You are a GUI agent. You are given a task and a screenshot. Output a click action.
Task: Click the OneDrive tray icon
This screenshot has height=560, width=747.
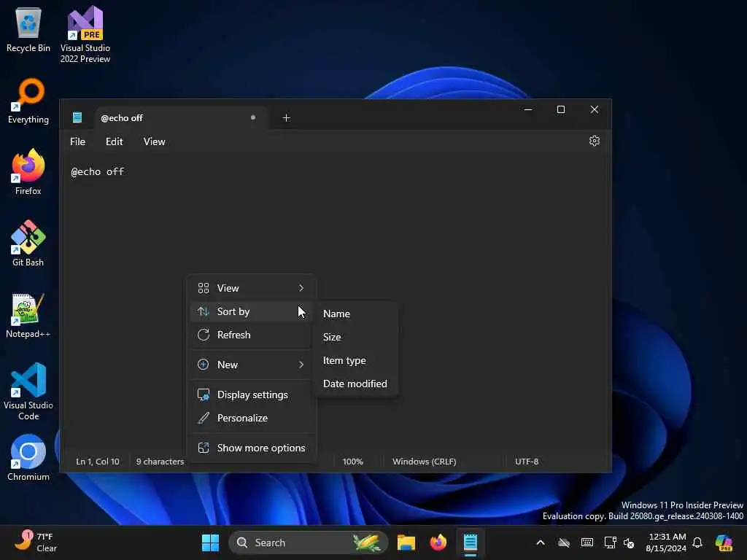tap(564, 542)
